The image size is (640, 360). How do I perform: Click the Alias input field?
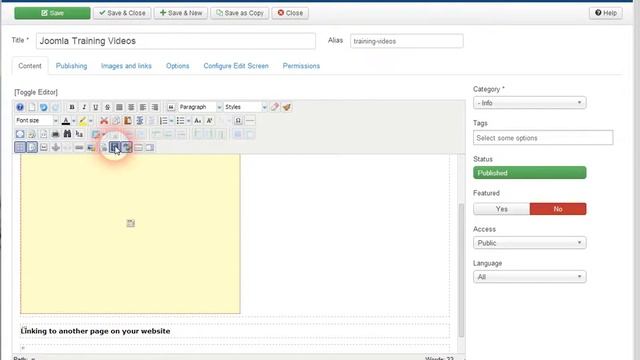[407, 41]
